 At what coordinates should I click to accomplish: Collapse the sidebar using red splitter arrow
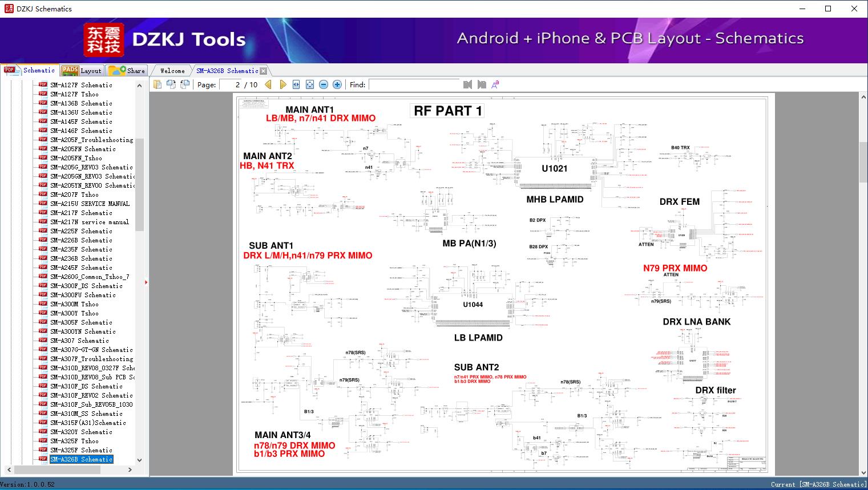point(146,282)
